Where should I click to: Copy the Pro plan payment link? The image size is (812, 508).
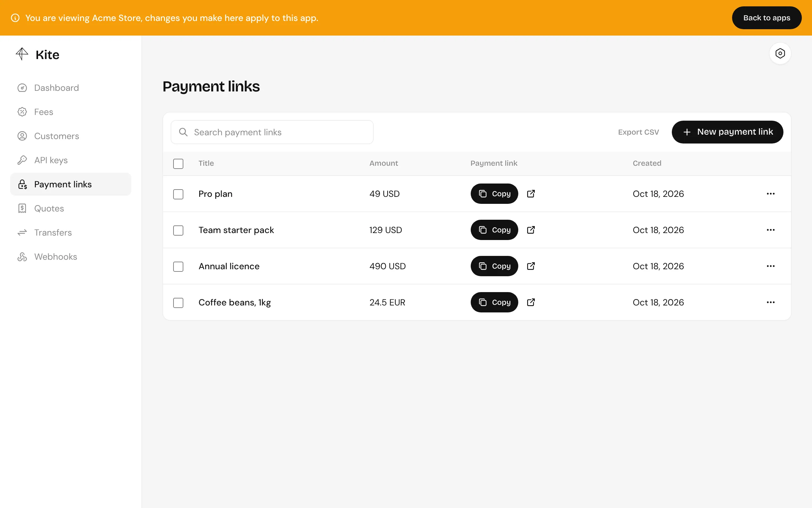click(x=494, y=194)
